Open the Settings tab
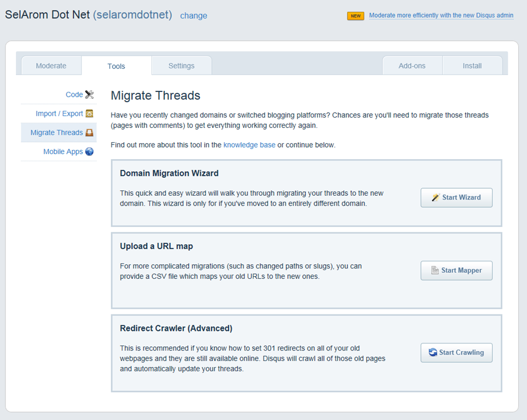The height and width of the screenshot is (420, 527). tap(181, 66)
